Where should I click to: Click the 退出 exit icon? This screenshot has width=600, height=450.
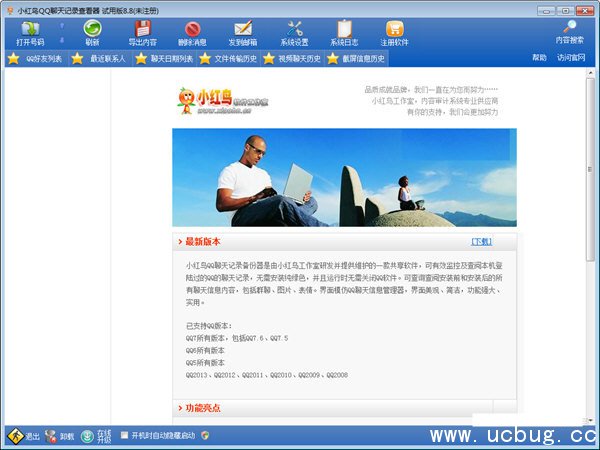16,435
